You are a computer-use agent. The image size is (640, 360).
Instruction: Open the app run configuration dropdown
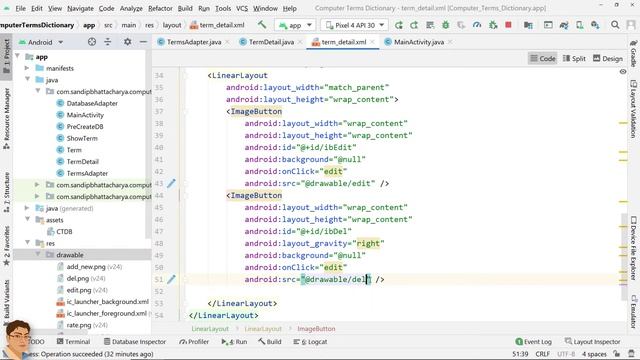tap(295, 25)
